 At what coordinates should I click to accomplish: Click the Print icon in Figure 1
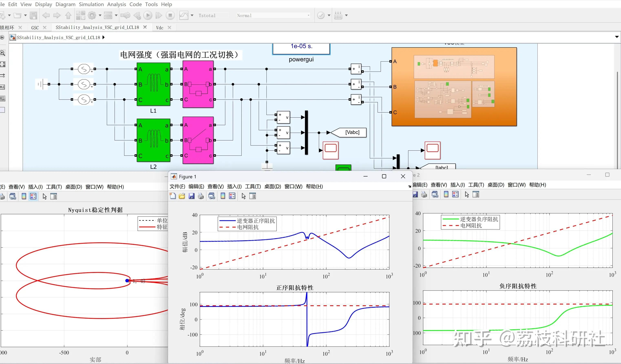(x=201, y=196)
